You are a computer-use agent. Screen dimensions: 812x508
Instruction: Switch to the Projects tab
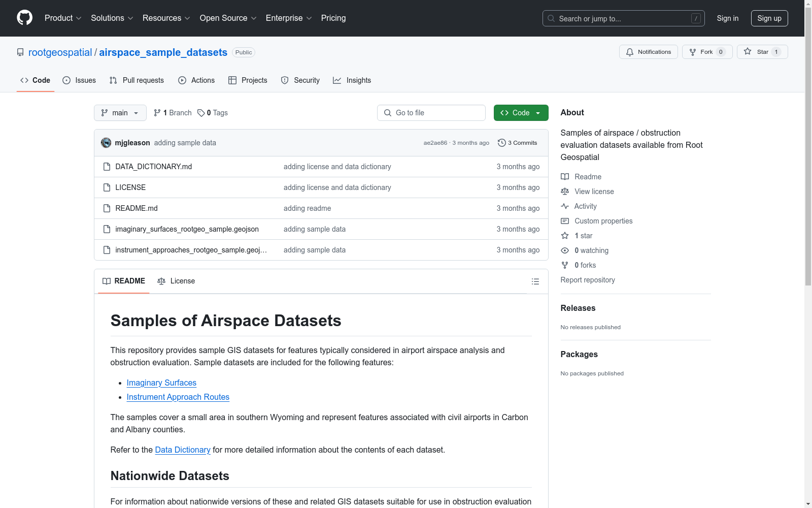tap(248, 80)
